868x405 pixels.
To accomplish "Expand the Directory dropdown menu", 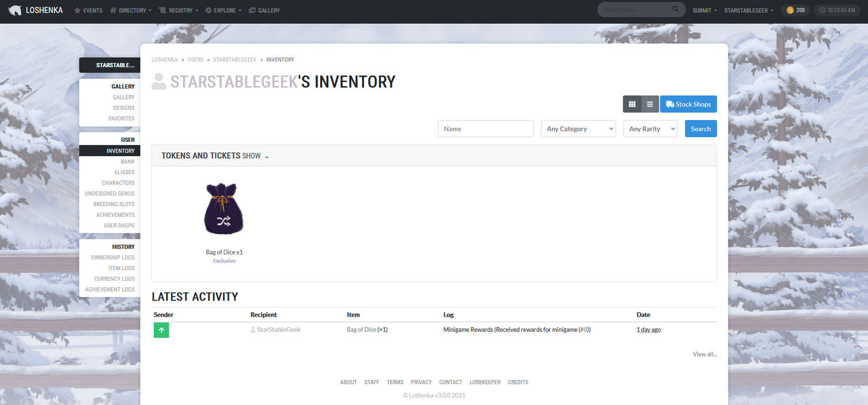I will [x=130, y=10].
